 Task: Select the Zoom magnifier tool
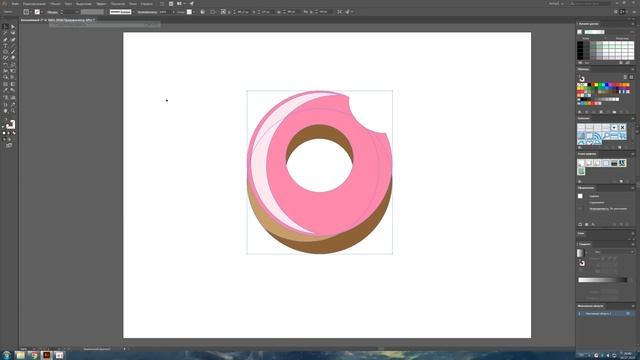[x=13, y=111]
